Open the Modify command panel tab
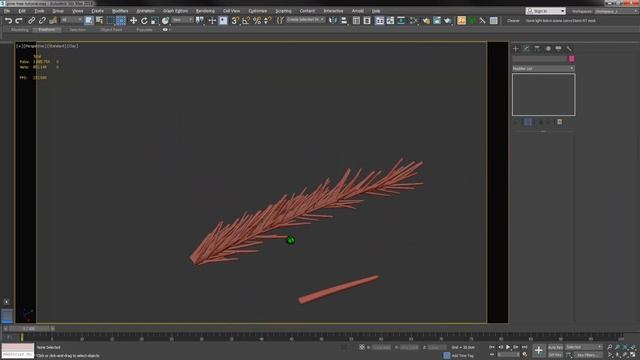This screenshot has height=360, width=640. pyautogui.click(x=526, y=49)
